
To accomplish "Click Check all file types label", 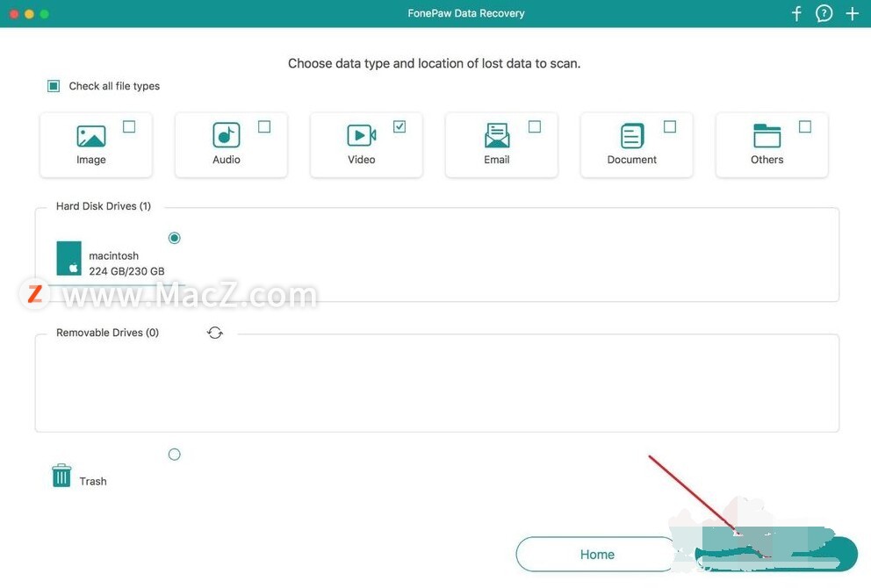I will [x=114, y=86].
